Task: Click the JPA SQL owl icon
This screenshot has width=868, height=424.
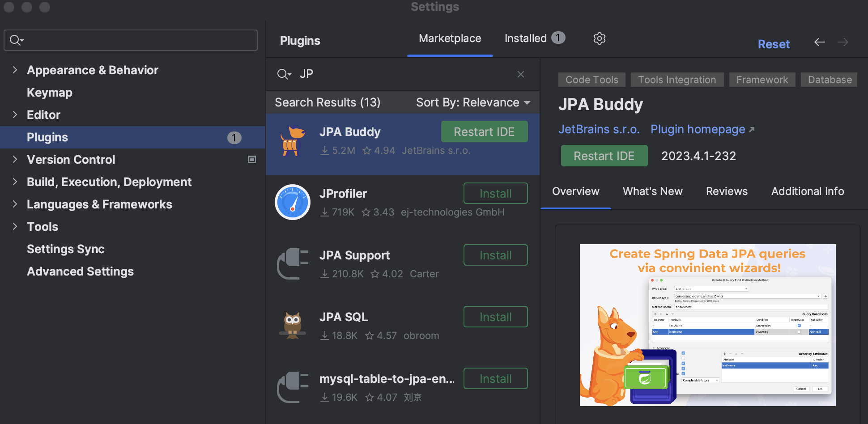Action: coord(293,326)
